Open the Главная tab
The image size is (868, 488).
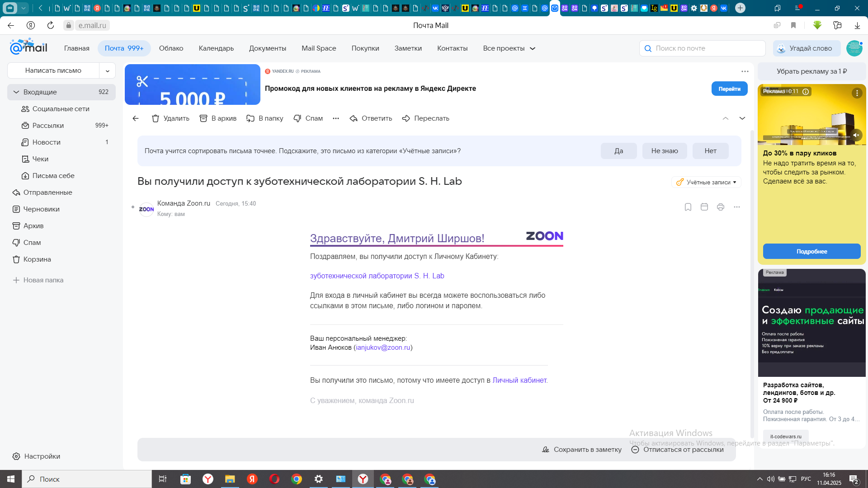[x=77, y=48]
